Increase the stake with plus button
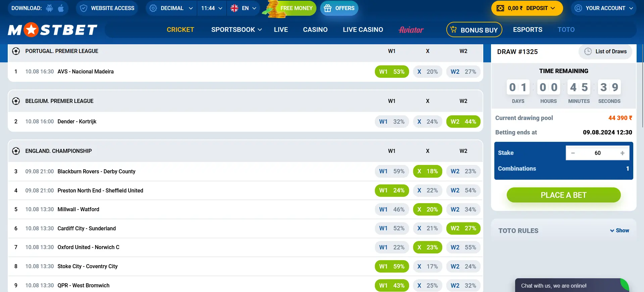 [x=623, y=153]
